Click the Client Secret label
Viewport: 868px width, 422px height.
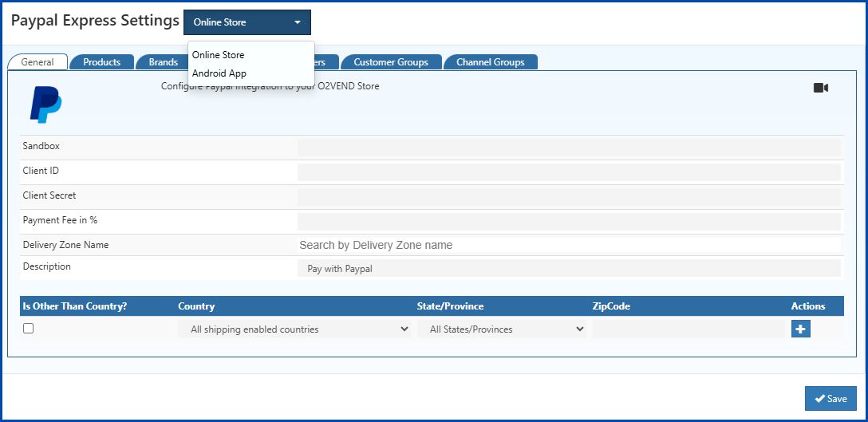click(49, 195)
